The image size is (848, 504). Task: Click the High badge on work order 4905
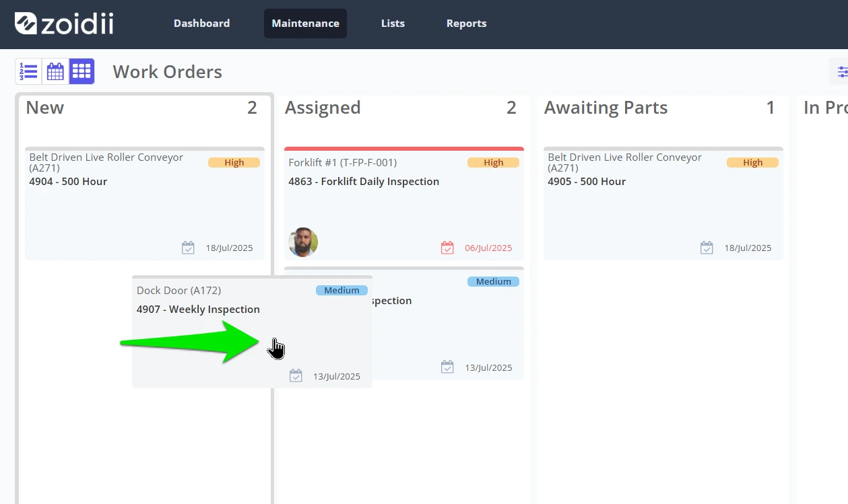pyautogui.click(x=752, y=162)
